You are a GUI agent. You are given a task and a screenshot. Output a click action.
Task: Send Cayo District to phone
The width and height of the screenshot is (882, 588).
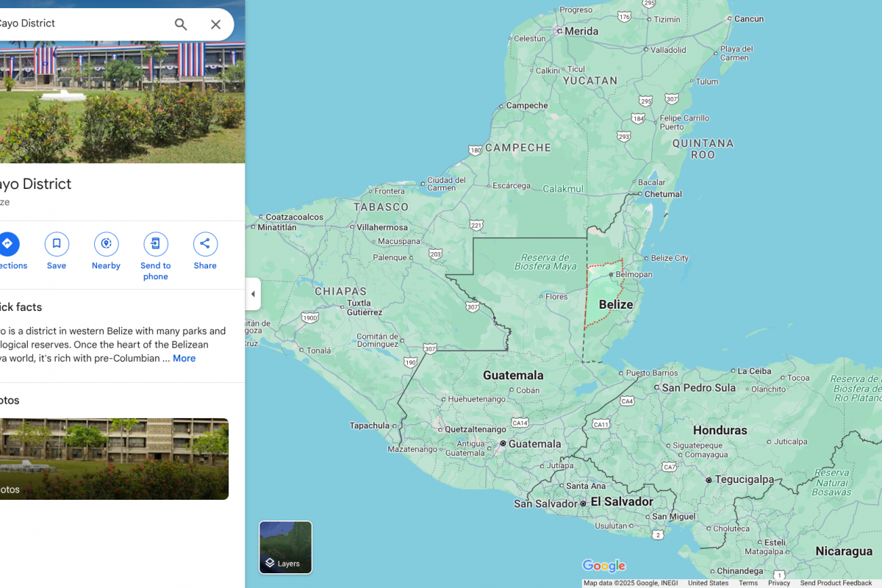click(x=155, y=245)
